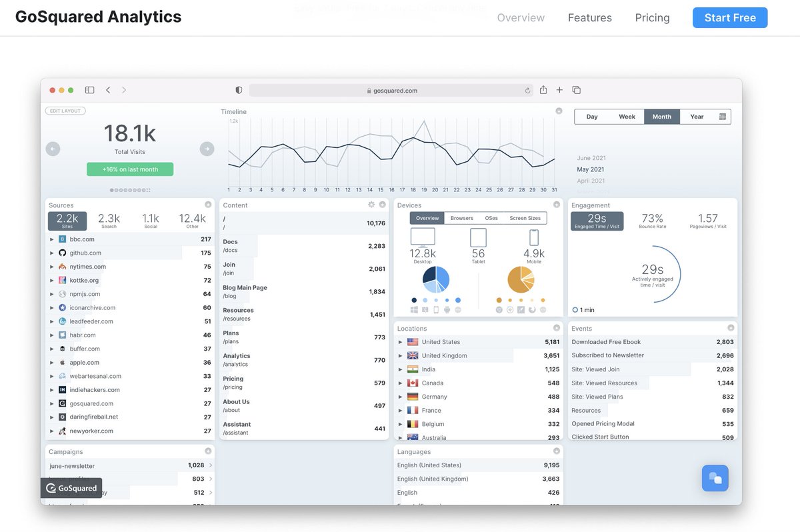Open the Overview nav item
This screenshot has height=532, width=800.
pyautogui.click(x=521, y=18)
